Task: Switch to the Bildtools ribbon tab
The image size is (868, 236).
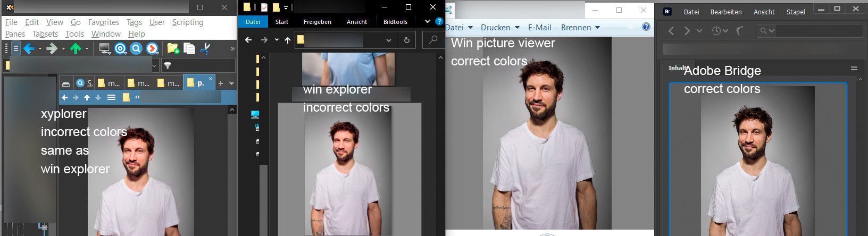Action: tap(395, 22)
